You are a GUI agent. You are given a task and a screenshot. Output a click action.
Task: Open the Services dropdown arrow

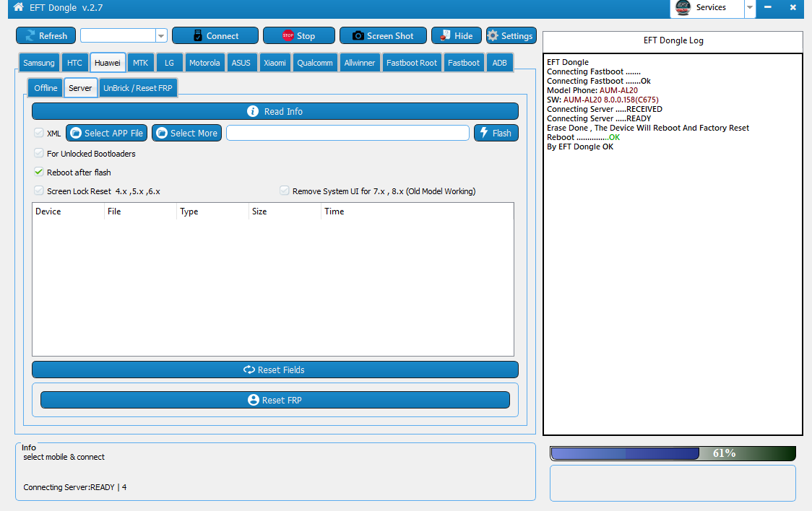(x=750, y=8)
